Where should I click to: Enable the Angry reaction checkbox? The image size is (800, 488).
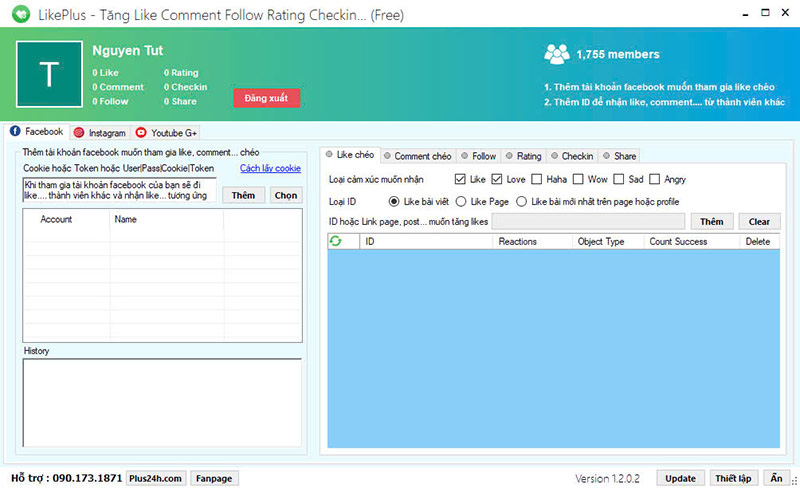click(655, 179)
